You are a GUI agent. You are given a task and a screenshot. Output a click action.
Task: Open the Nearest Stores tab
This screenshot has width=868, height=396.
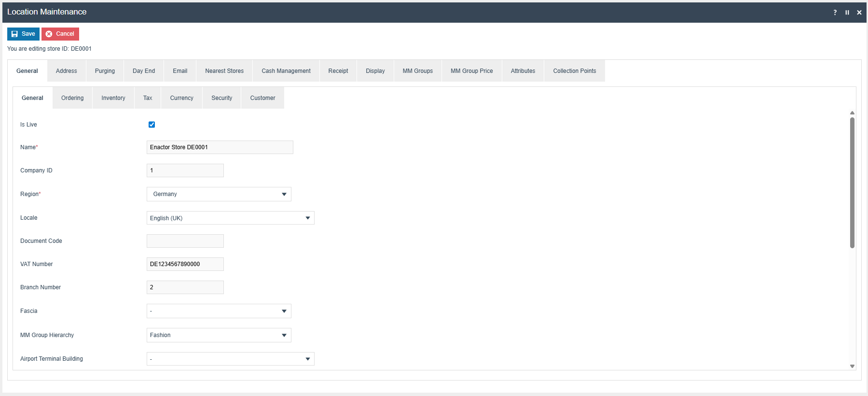click(224, 71)
